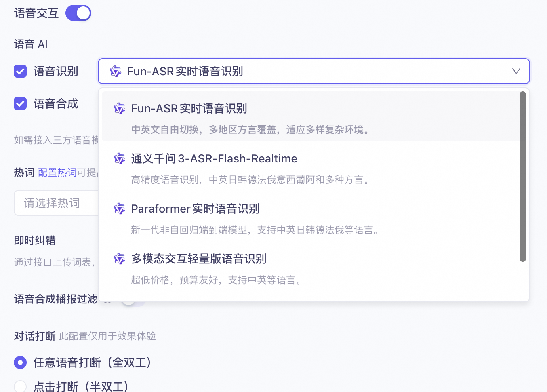Collapse the speech recognition model dropdown arrow

(x=516, y=71)
